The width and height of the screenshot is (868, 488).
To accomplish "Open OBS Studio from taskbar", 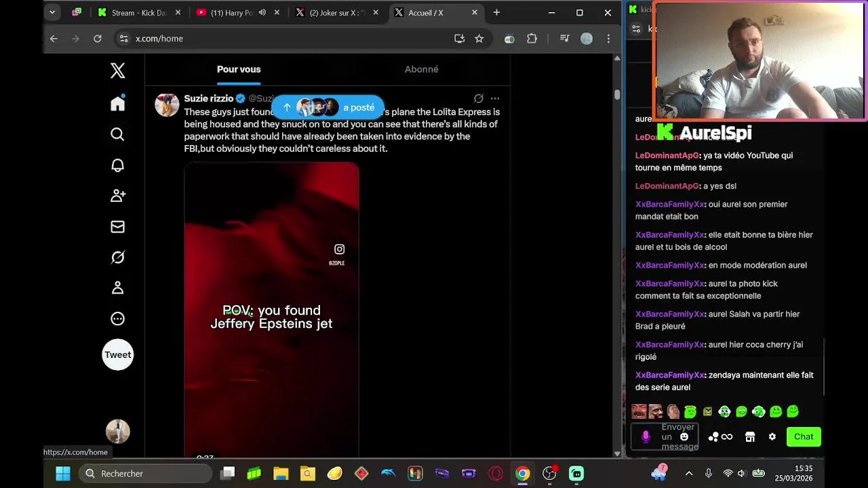I will (549, 474).
